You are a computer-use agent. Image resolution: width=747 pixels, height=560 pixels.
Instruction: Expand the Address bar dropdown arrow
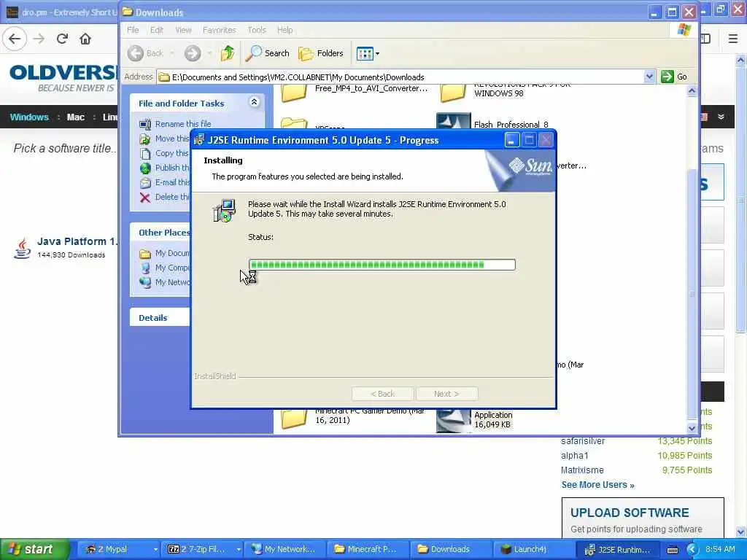click(x=649, y=77)
